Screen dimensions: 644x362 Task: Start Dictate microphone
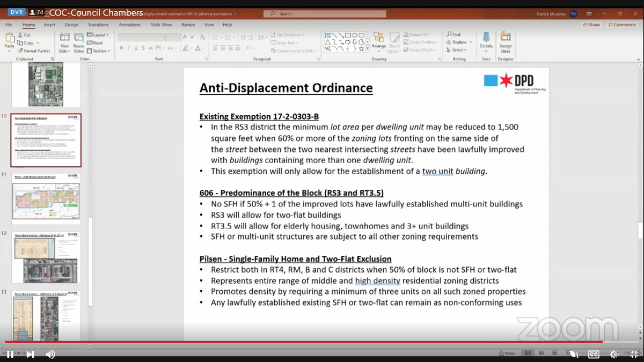pyautogui.click(x=486, y=40)
